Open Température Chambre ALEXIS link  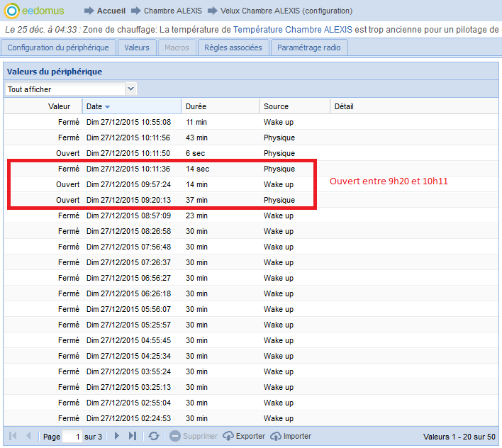point(293,30)
